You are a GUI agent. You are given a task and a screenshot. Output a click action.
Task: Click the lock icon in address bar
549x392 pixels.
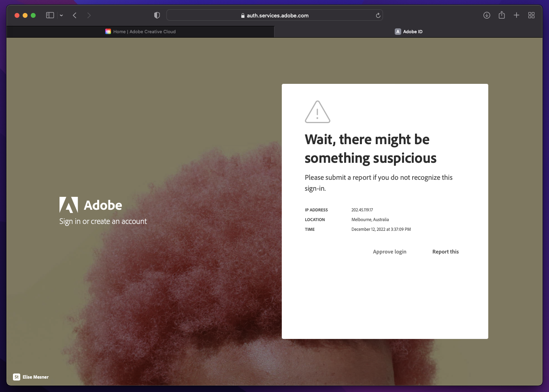tap(243, 15)
